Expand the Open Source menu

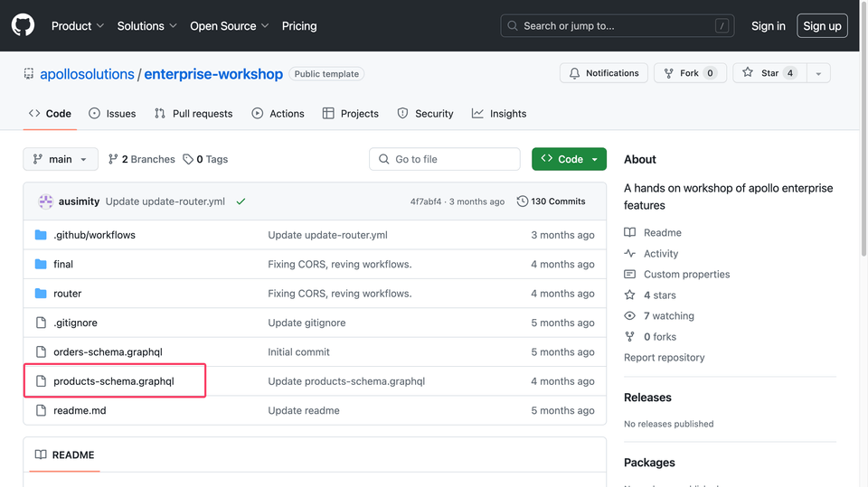[229, 26]
